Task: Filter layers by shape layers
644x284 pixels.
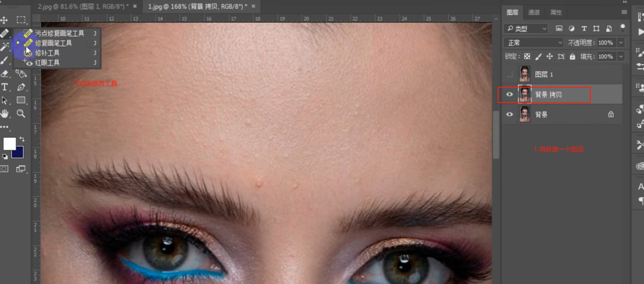Action: 596,28
